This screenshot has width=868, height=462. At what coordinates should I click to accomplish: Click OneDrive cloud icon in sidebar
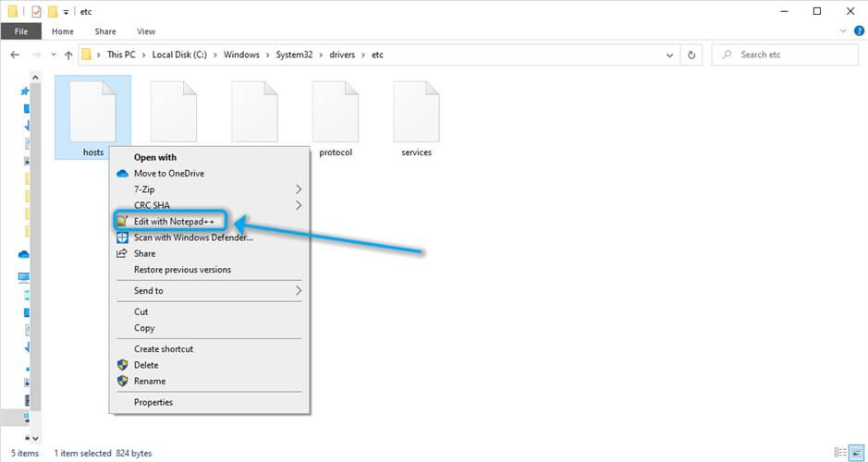(24, 254)
